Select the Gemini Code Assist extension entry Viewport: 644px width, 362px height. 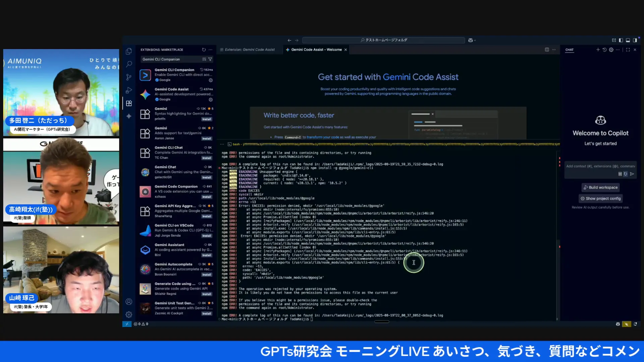pos(176,94)
